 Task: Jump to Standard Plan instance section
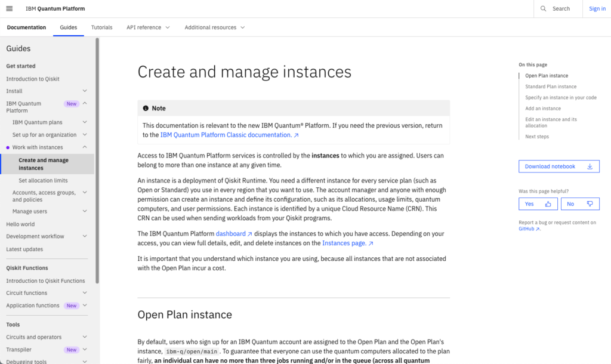551,87
